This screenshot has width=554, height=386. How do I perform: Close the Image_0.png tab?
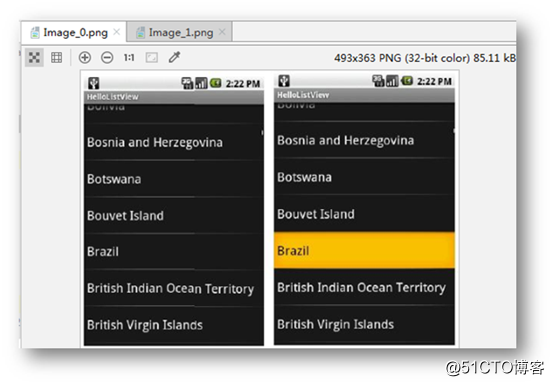pyautogui.click(x=117, y=32)
